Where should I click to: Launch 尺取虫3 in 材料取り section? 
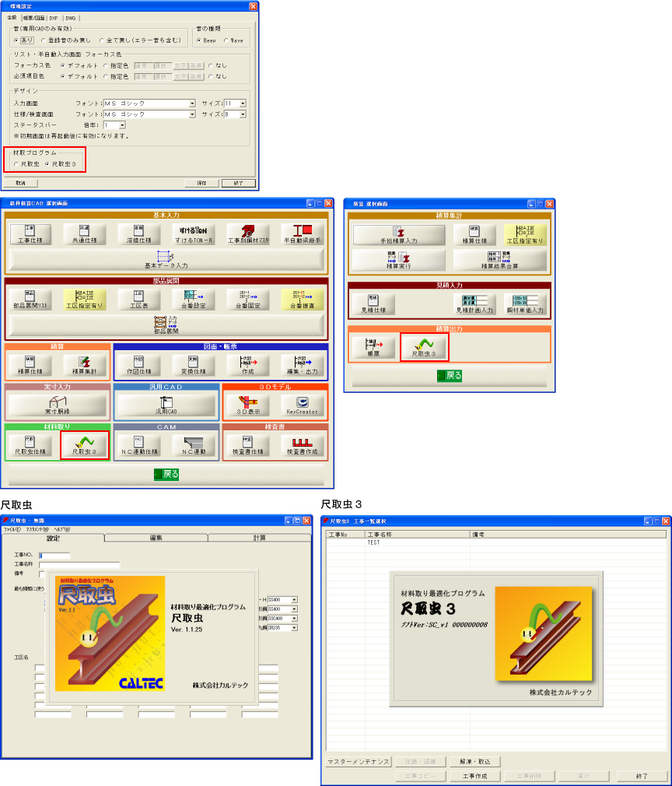[x=84, y=446]
